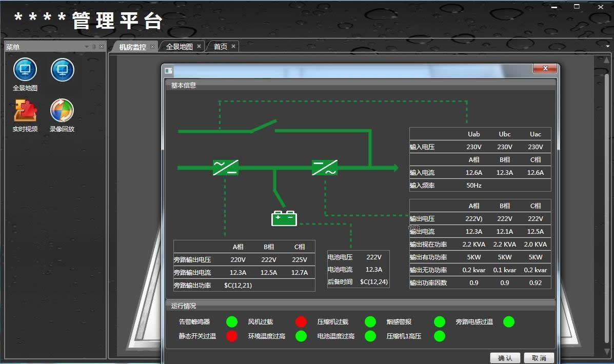Select the right inverter symbol in the schematic
Viewport: 614px width, 364px height.
click(x=324, y=167)
